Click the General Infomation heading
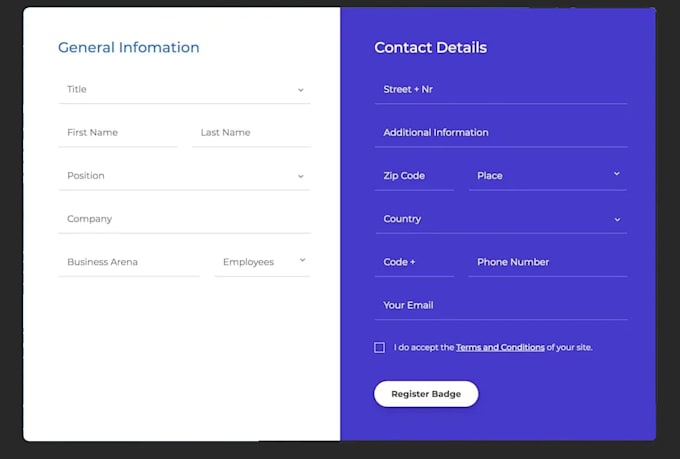This screenshot has width=680, height=459. tap(129, 47)
